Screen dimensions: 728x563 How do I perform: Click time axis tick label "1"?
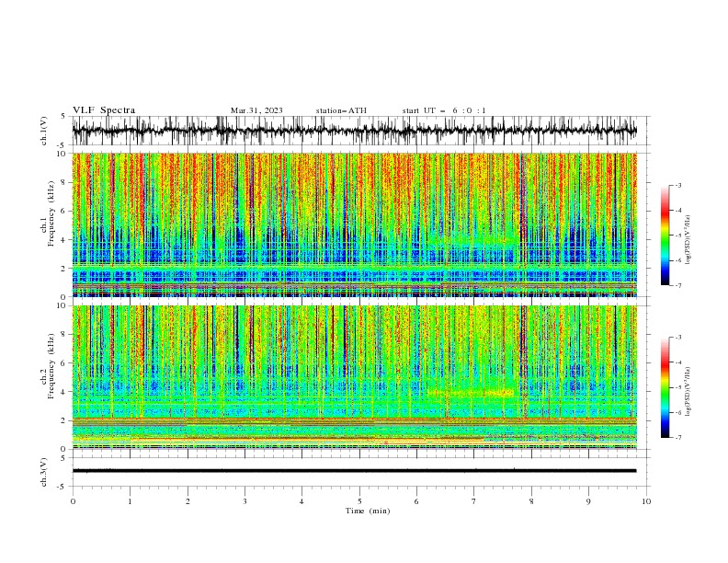130,501
